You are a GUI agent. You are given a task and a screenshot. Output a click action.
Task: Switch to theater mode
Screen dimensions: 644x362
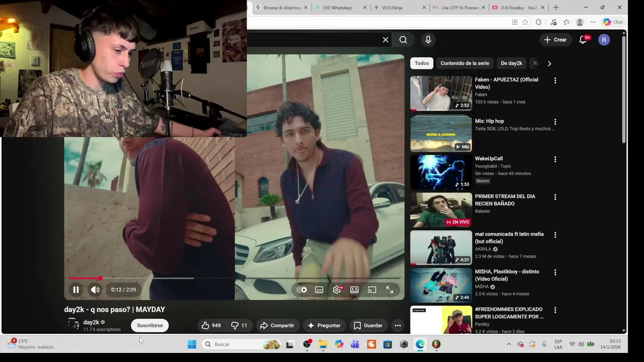pos(354,290)
